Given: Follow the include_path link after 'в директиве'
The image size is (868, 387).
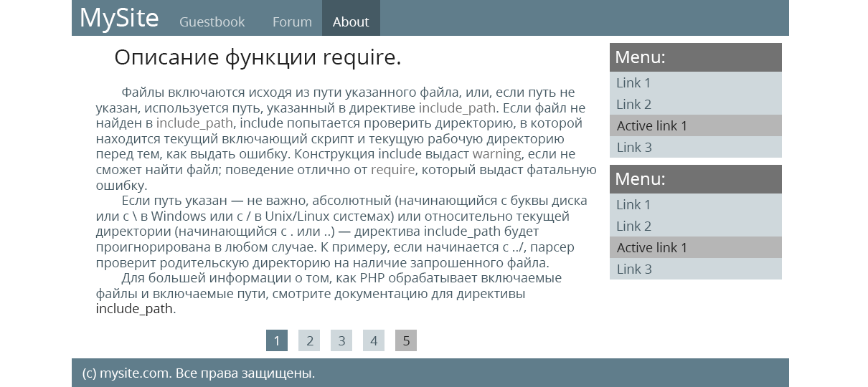Looking at the screenshot, I should click(458, 108).
